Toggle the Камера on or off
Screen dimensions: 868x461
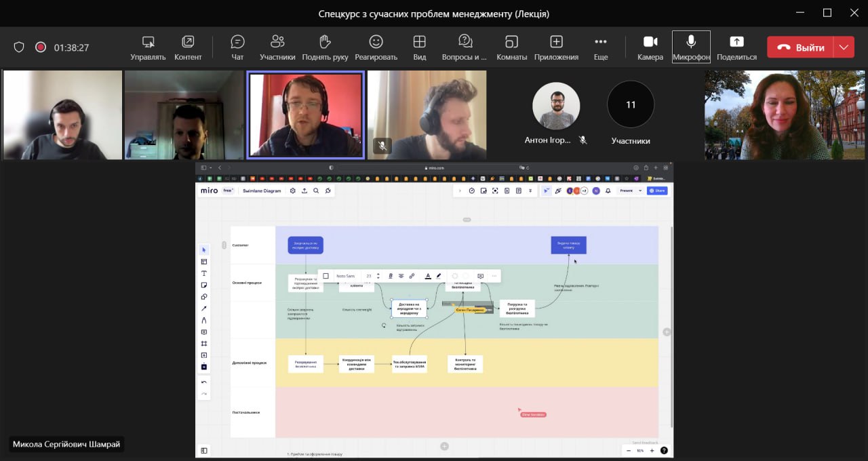point(650,47)
